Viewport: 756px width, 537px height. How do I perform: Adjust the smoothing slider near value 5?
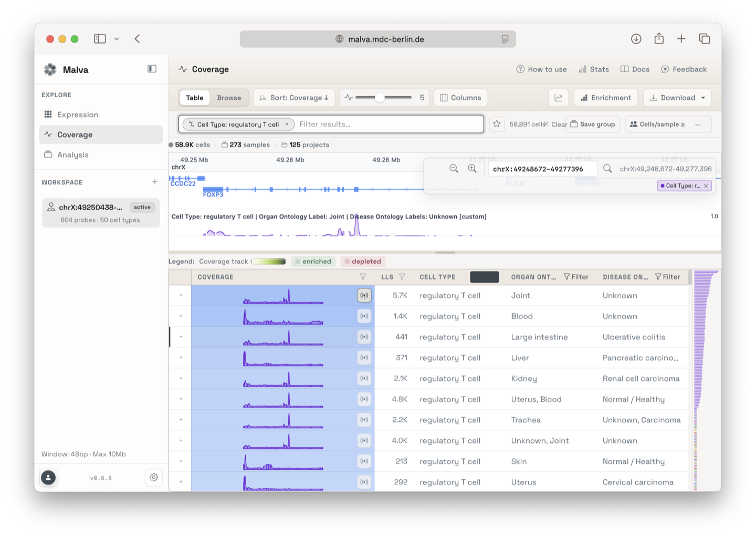click(x=380, y=98)
